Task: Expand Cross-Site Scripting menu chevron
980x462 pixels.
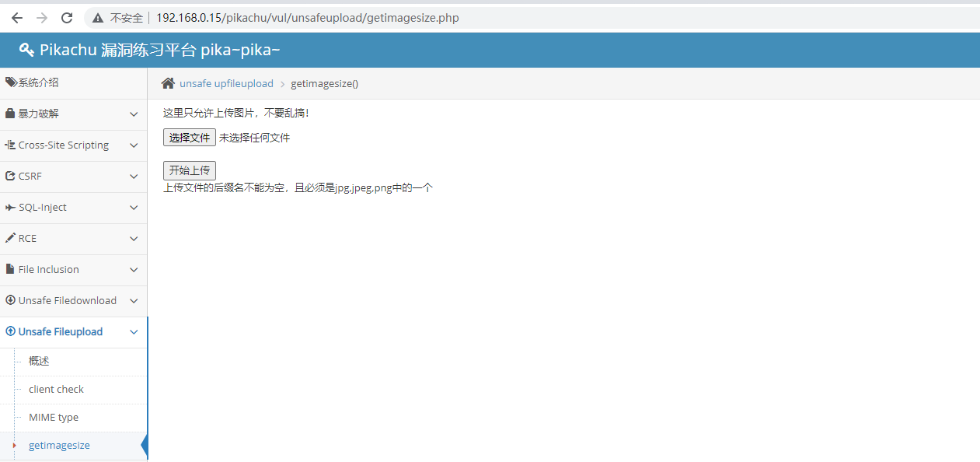Action: click(x=134, y=145)
